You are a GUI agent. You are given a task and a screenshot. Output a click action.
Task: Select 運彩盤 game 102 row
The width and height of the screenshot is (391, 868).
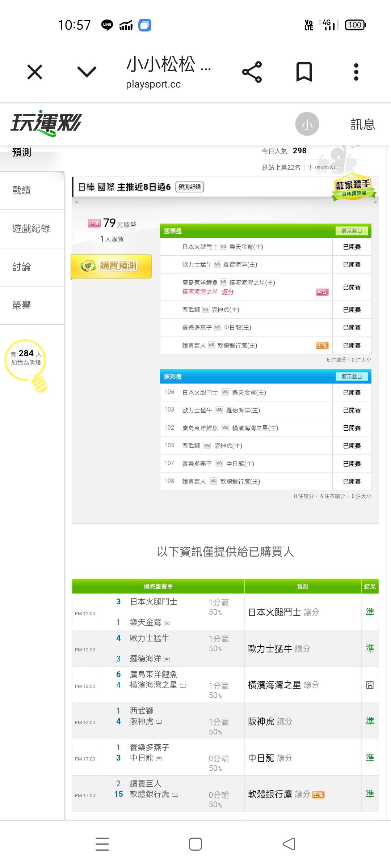tap(266, 428)
